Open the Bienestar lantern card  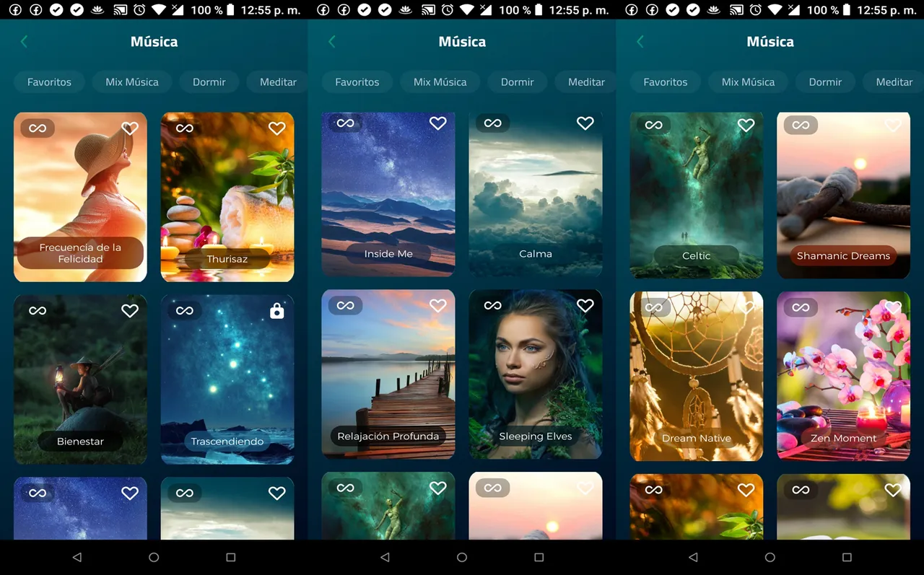80,379
